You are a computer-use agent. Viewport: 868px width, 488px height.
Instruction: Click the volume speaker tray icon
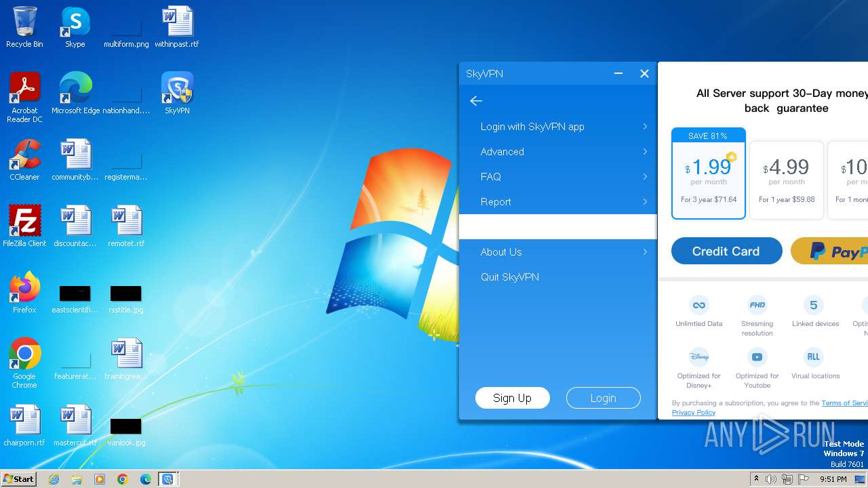tap(771, 479)
